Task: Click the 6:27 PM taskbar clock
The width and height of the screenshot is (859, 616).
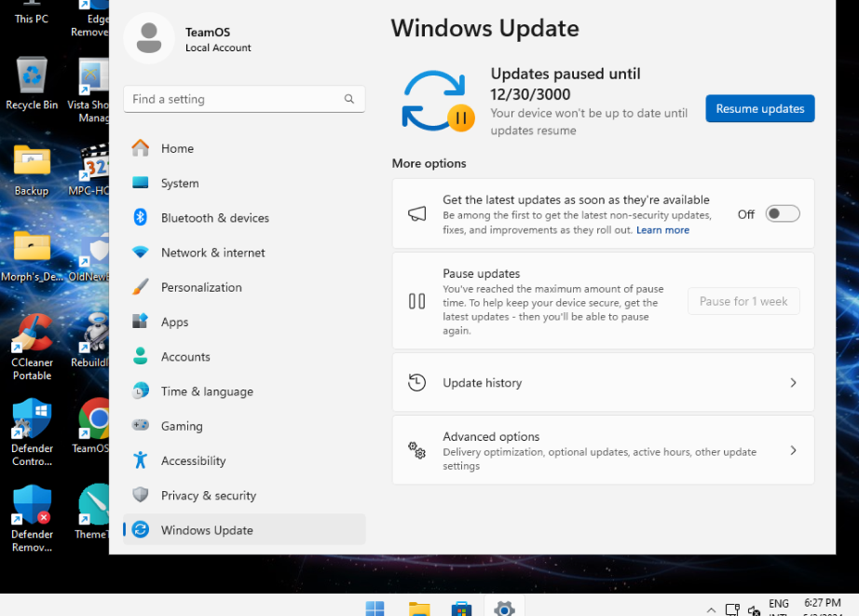Action: tap(822, 603)
